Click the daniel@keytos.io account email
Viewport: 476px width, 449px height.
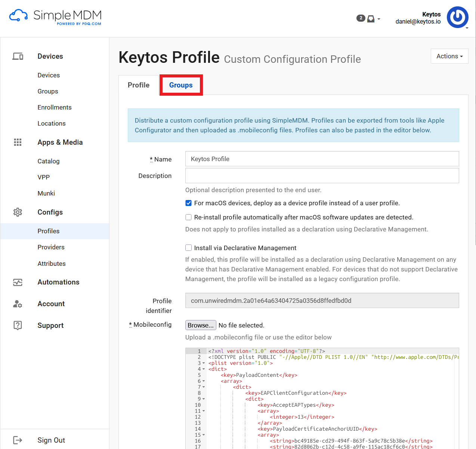(418, 22)
